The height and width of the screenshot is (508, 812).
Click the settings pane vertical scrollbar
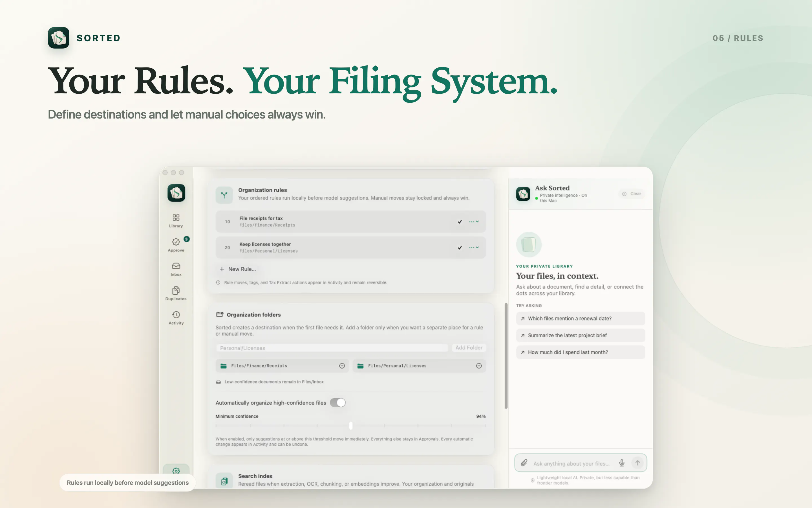[x=506, y=356]
